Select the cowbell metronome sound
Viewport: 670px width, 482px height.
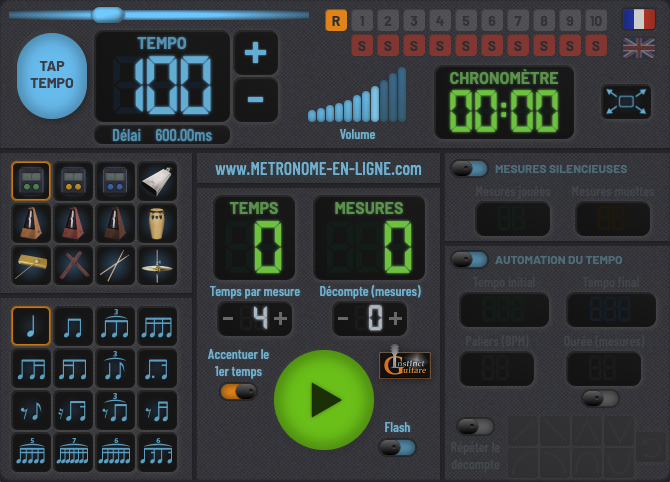pos(157,181)
